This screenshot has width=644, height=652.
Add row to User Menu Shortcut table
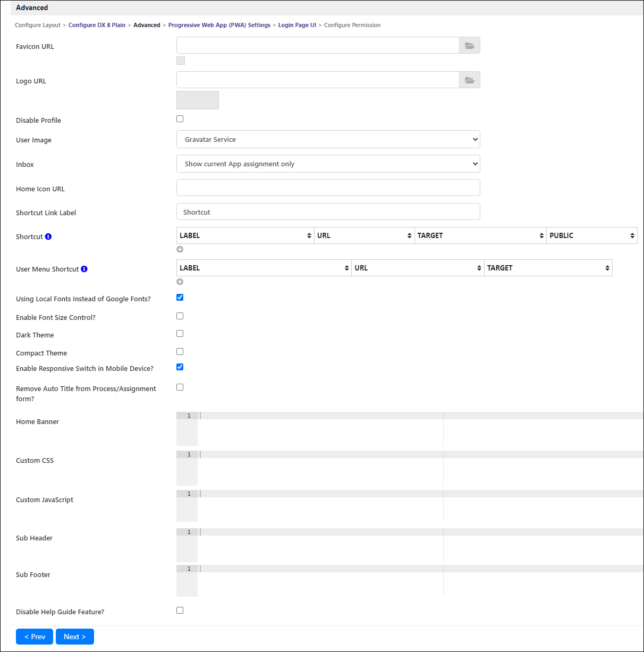point(180,282)
